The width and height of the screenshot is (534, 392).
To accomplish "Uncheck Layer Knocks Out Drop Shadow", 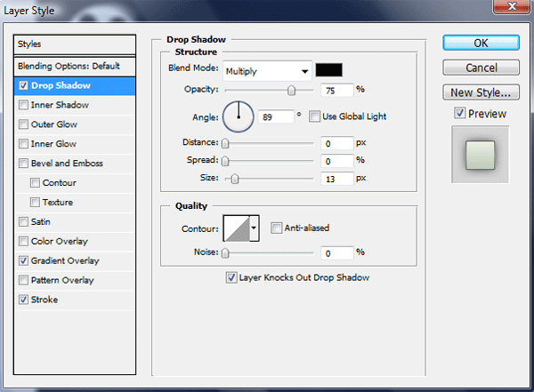I will (231, 277).
